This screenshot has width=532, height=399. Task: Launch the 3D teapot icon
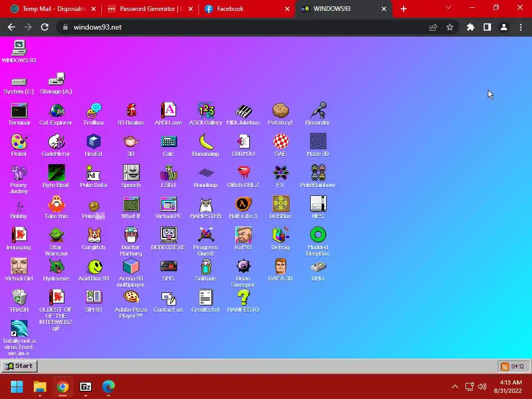(131, 145)
